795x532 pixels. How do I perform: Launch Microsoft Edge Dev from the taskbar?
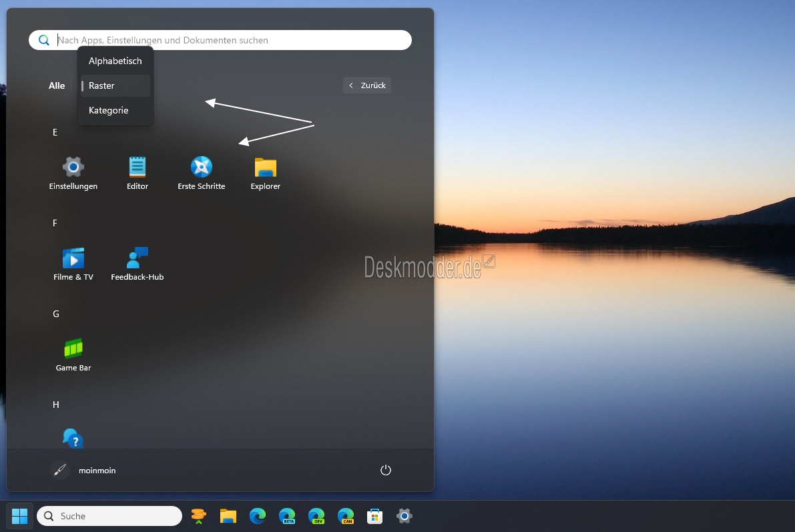(316, 515)
